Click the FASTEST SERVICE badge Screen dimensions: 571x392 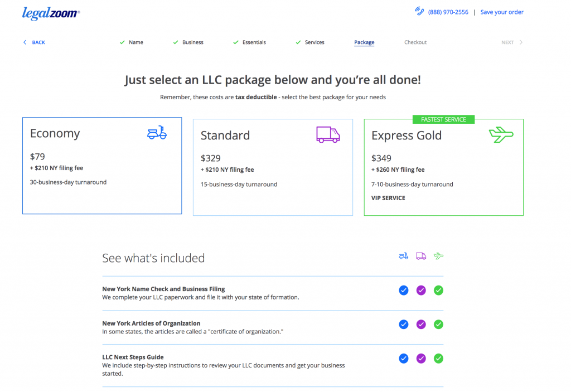coord(443,119)
